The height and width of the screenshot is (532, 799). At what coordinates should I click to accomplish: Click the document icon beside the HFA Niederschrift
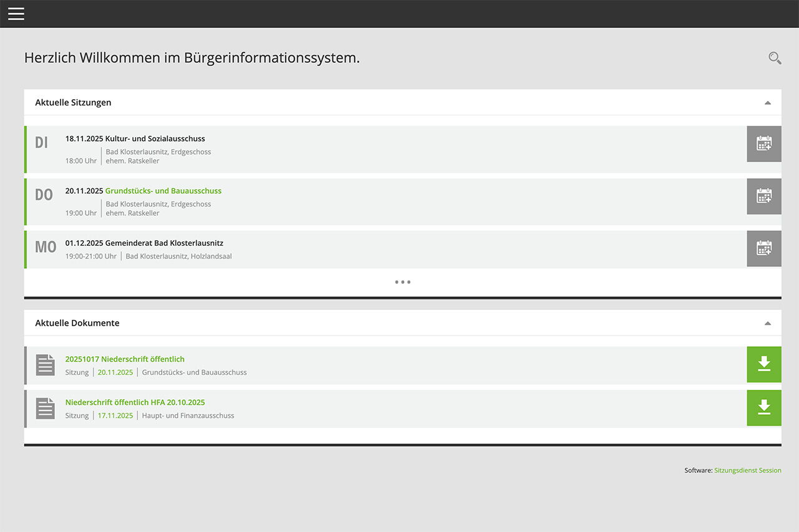[x=45, y=407]
